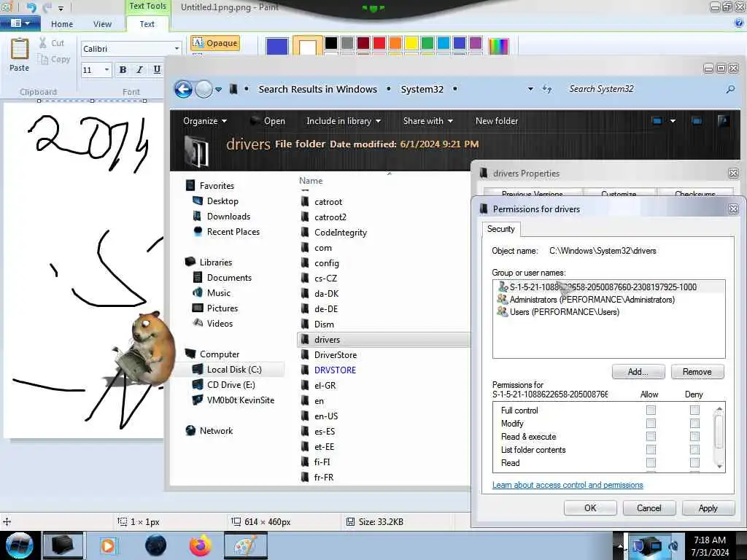
Task: Pick the black color swatch
Action: click(x=331, y=43)
